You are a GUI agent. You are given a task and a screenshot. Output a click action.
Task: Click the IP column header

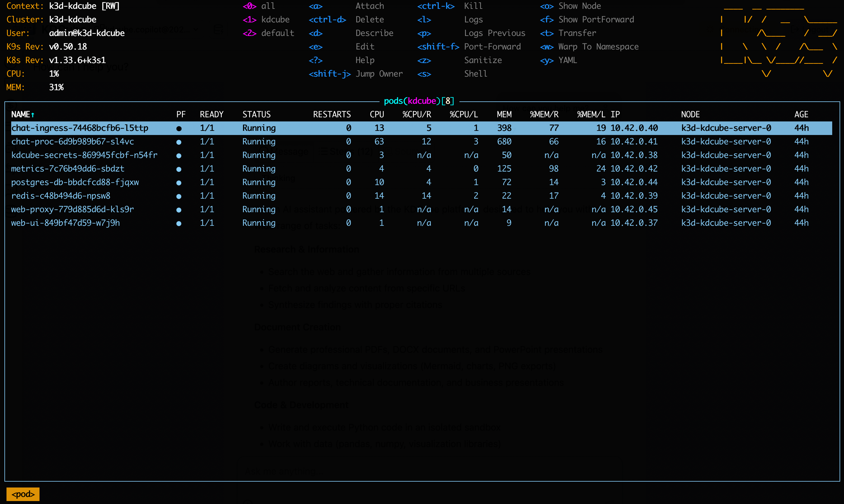(615, 114)
